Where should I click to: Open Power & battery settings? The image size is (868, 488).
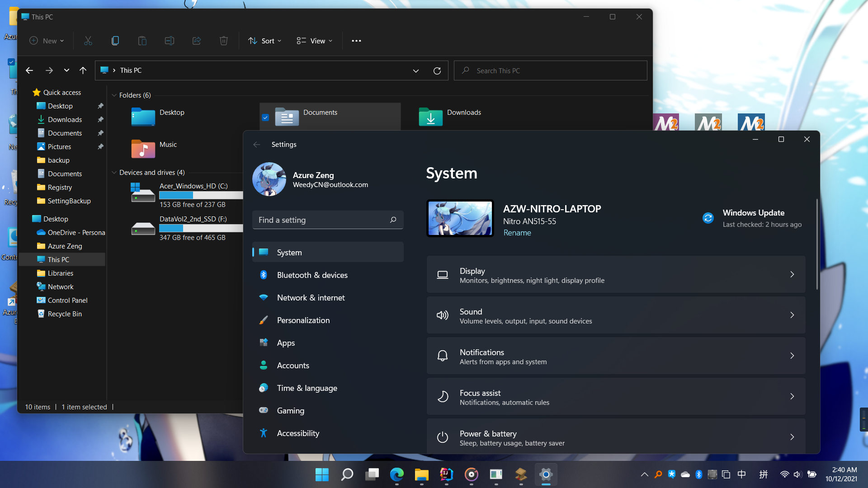615,437
